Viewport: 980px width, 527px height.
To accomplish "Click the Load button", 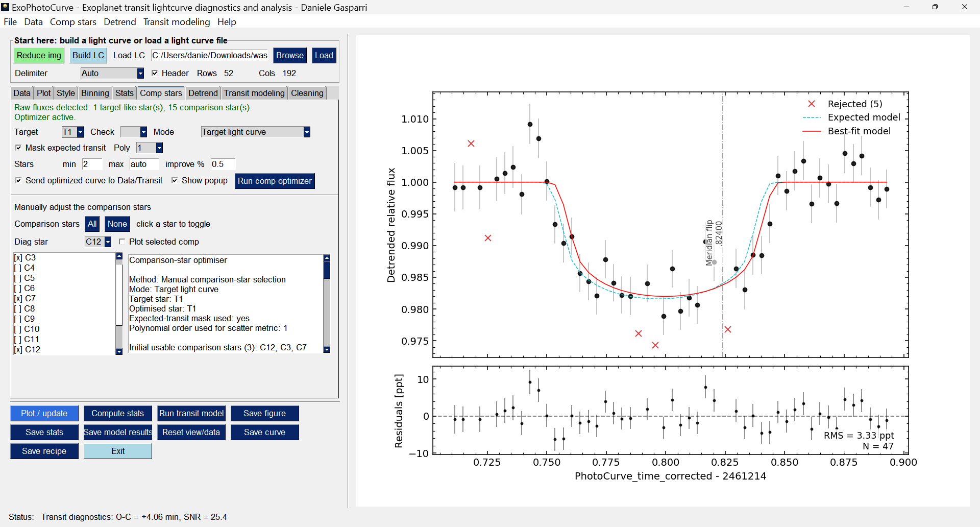I will tap(324, 55).
